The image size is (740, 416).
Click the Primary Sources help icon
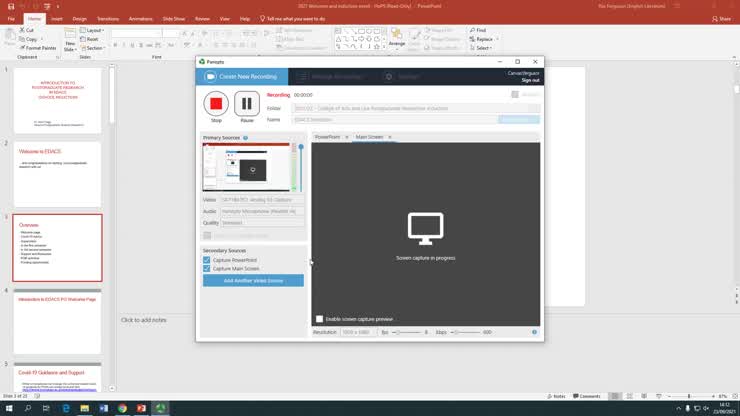(x=245, y=138)
